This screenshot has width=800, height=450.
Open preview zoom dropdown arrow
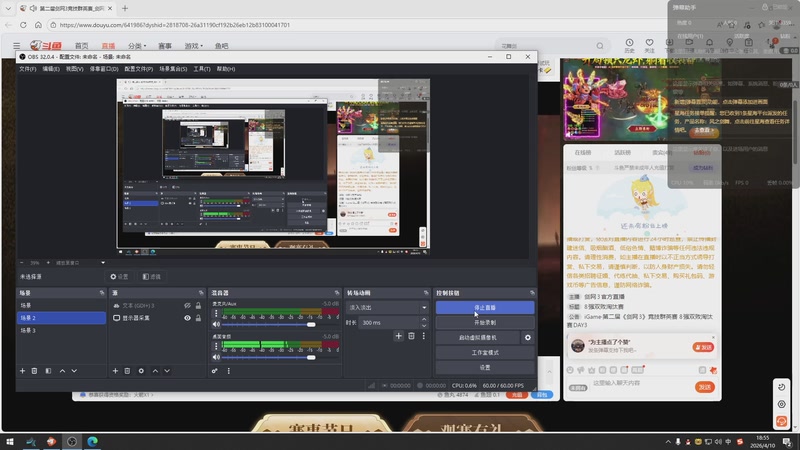pos(103,263)
